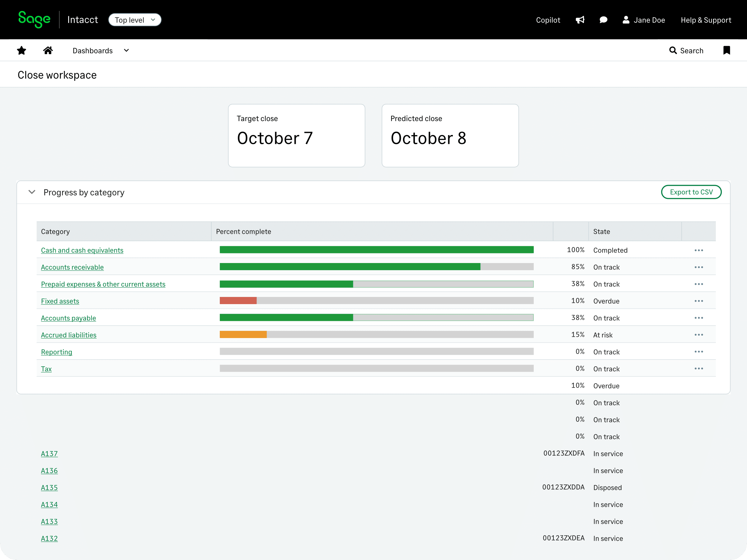Image resolution: width=747 pixels, height=560 pixels.
Task: Expand the Dashboards menu
Action: point(101,51)
